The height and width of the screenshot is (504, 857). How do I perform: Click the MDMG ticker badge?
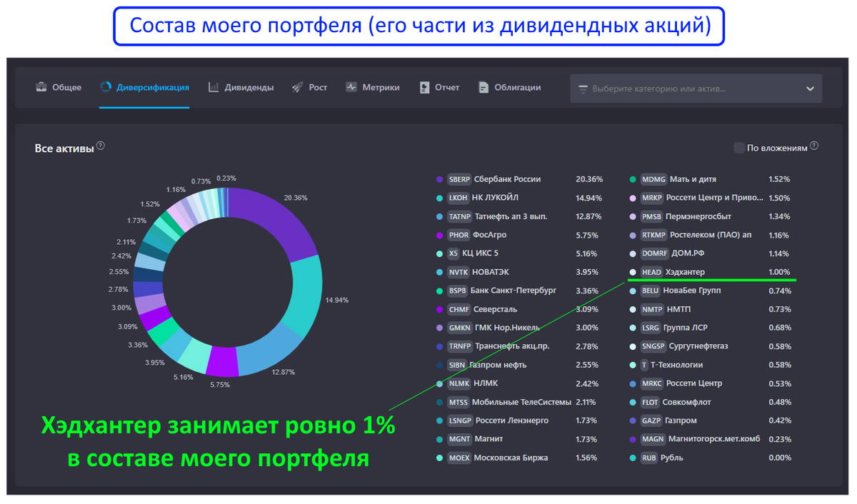(x=653, y=179)
